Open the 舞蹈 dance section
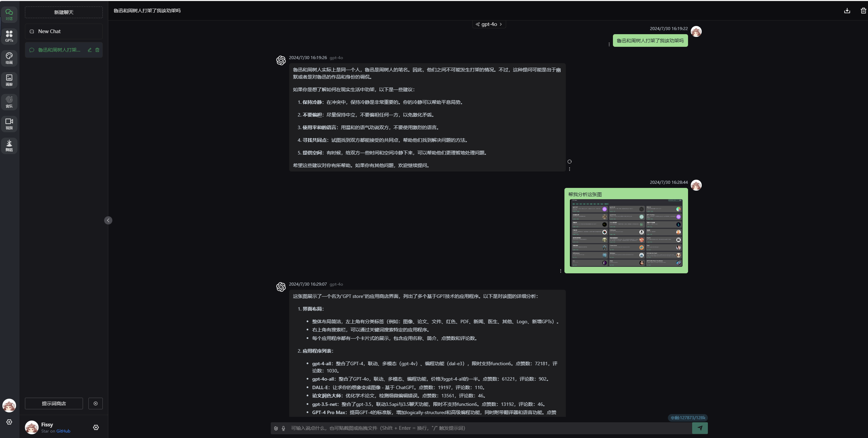Image resolution: width=868 pixels, height=438 pixels. click(x=9, y=146)
